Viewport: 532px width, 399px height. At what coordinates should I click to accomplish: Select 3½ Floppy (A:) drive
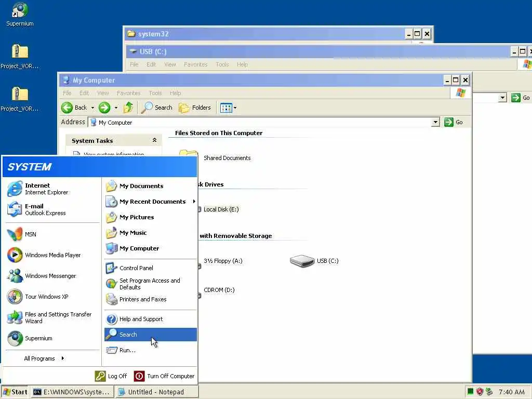click(x=223, y=261)
